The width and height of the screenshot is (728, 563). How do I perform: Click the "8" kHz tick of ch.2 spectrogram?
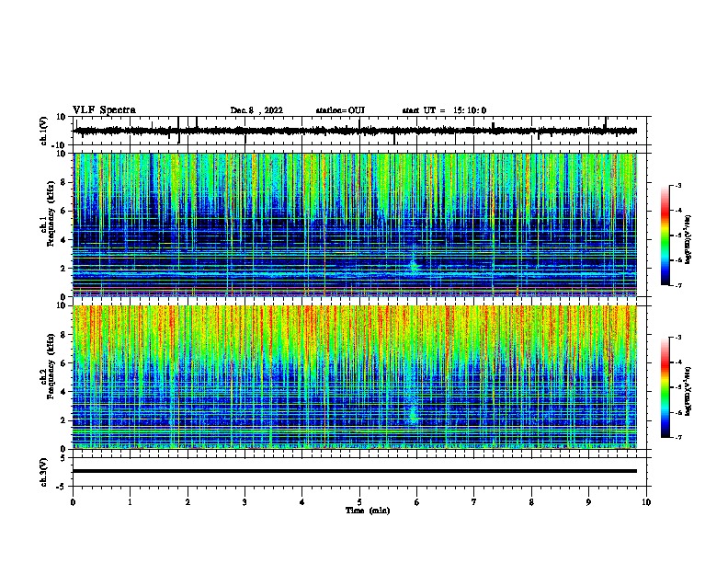[63, 335]
